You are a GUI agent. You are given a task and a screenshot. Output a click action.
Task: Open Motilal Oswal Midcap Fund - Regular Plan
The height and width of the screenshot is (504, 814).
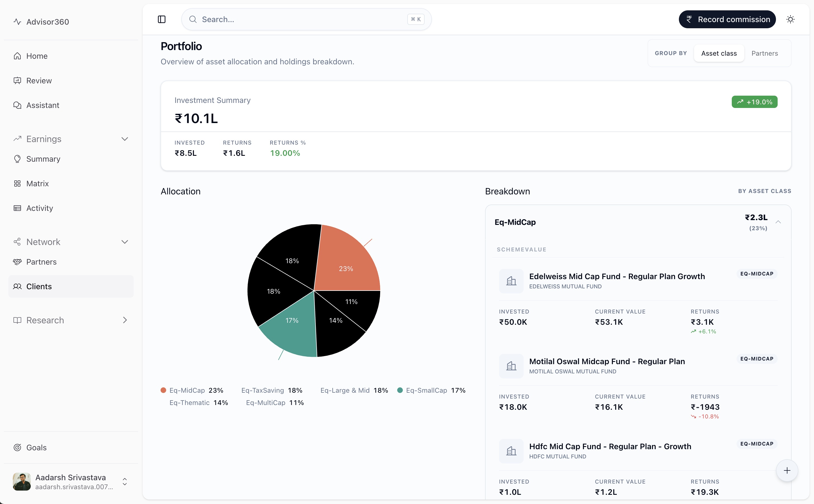coord(607,361)
